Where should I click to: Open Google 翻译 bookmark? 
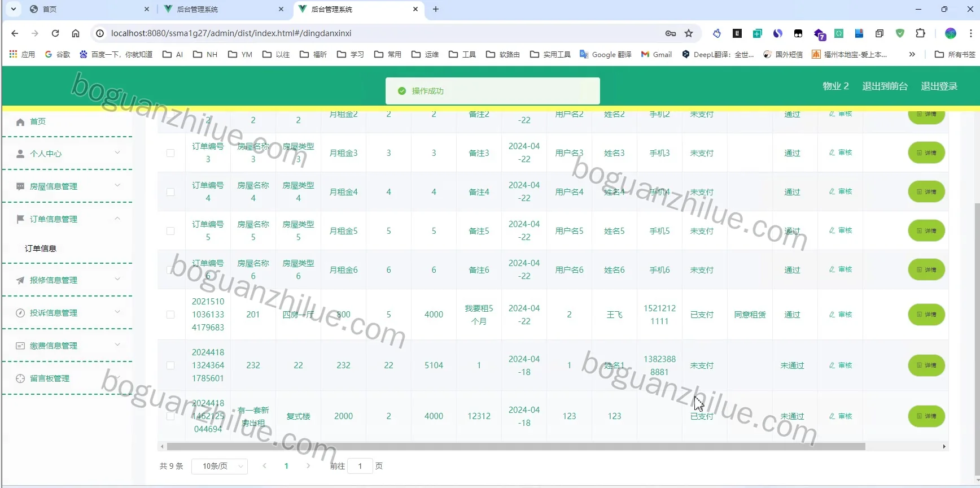tap(606, 54)
